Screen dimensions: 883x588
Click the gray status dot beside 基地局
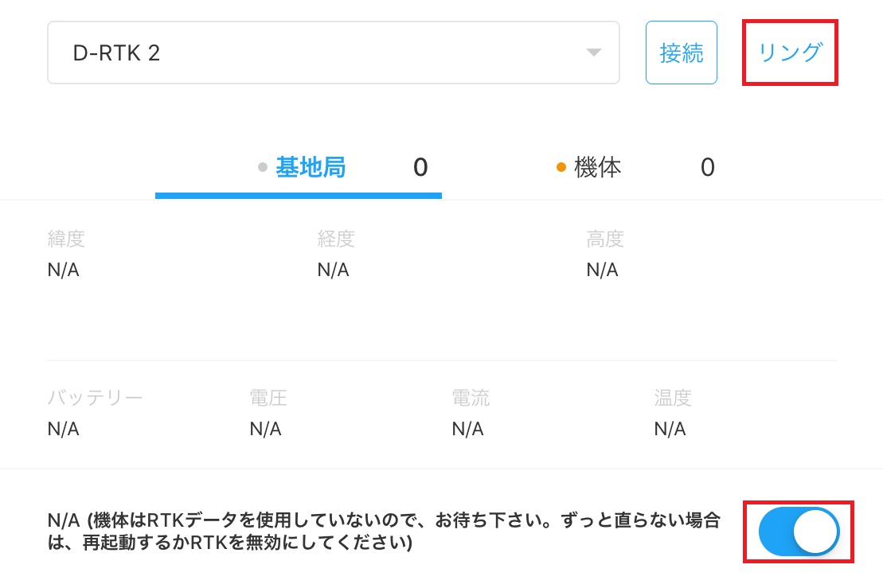pyautogui.click(x=263, y=167)
